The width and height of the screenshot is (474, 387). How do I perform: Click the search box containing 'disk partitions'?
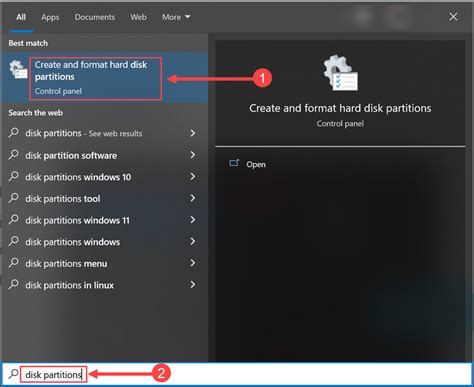[x=237, y=374]
